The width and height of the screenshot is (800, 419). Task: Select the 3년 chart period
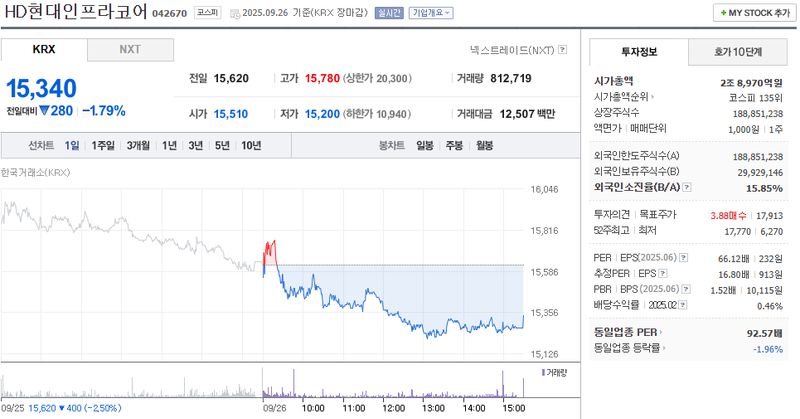pos(196,145)
